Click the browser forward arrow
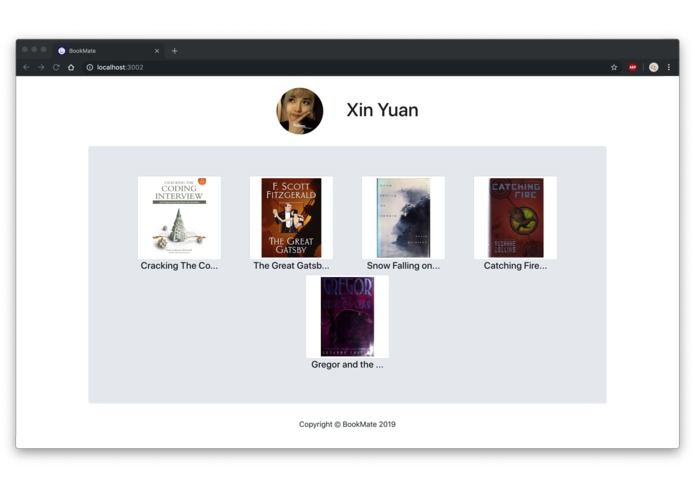The height and width of the screenshot is (494, 695). [41, 67]
